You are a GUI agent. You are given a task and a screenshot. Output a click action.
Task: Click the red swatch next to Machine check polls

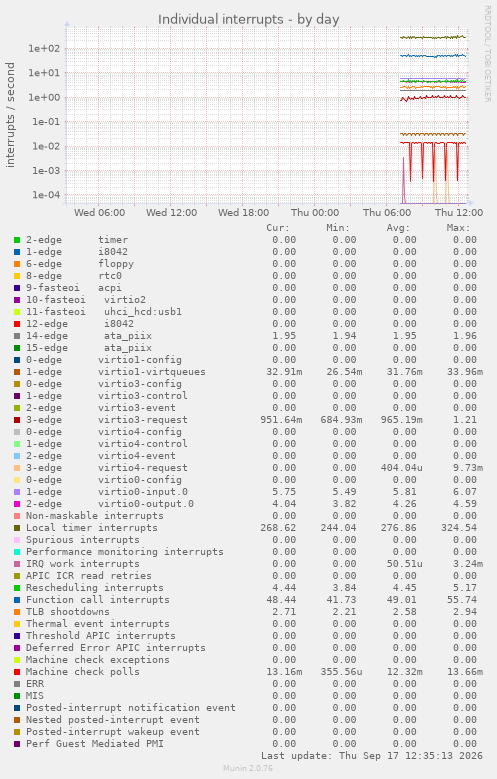coord(17,672)
